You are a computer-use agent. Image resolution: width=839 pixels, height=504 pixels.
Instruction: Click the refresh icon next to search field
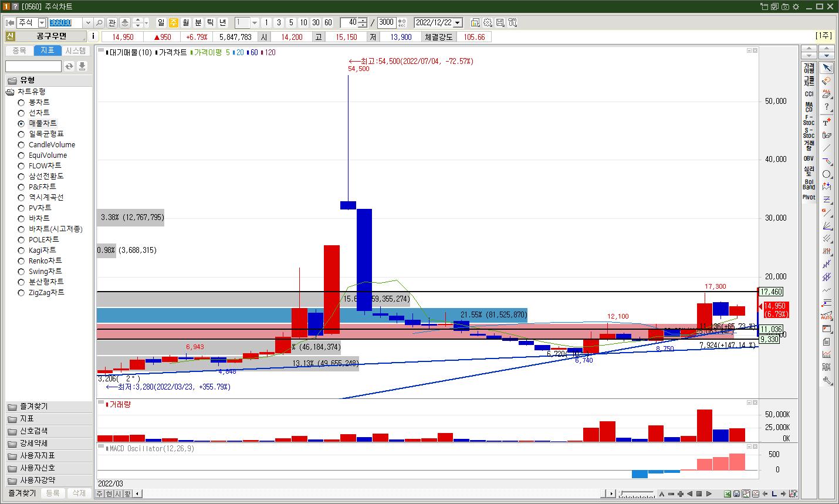tap(69, 66)
